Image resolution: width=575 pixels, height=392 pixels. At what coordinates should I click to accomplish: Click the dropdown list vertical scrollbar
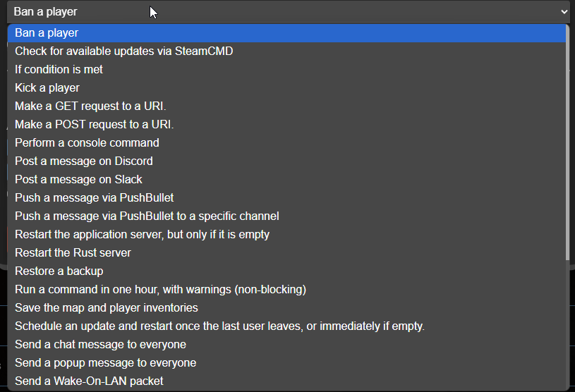point(568,207)
